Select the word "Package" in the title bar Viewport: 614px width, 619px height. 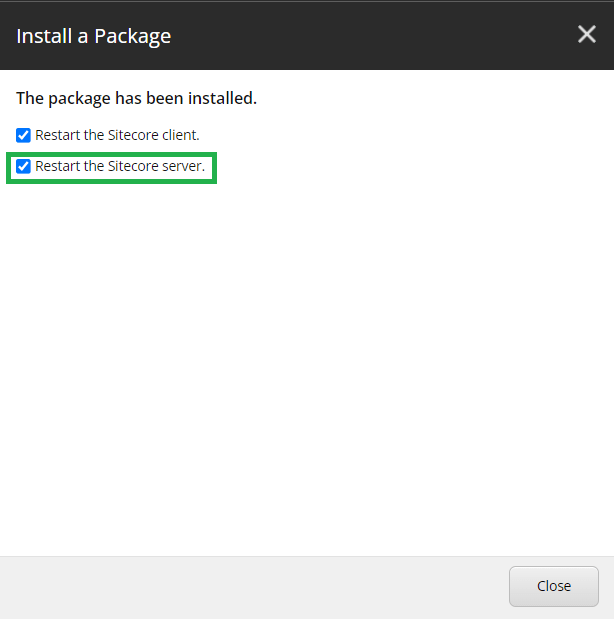[x=132, y=36]
